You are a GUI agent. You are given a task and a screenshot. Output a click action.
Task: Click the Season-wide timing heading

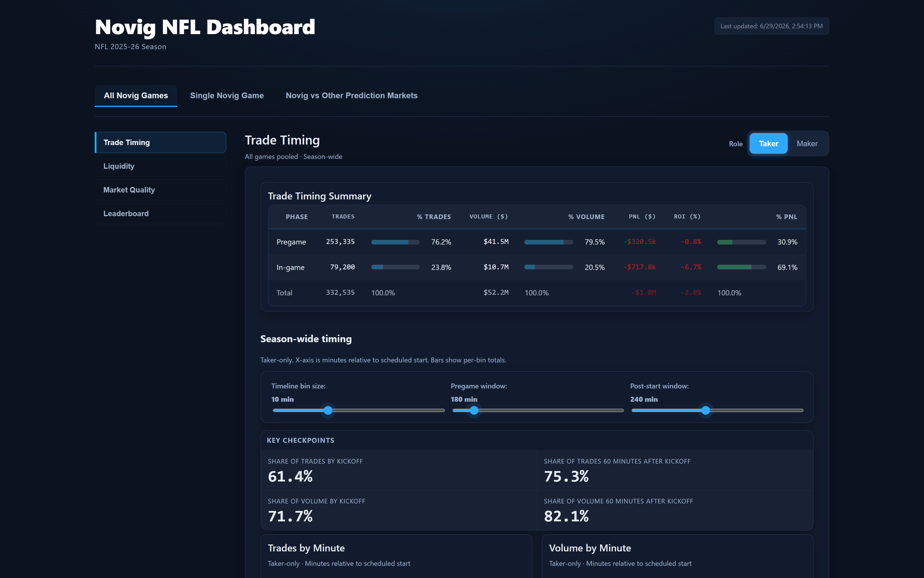coord(306,339)
